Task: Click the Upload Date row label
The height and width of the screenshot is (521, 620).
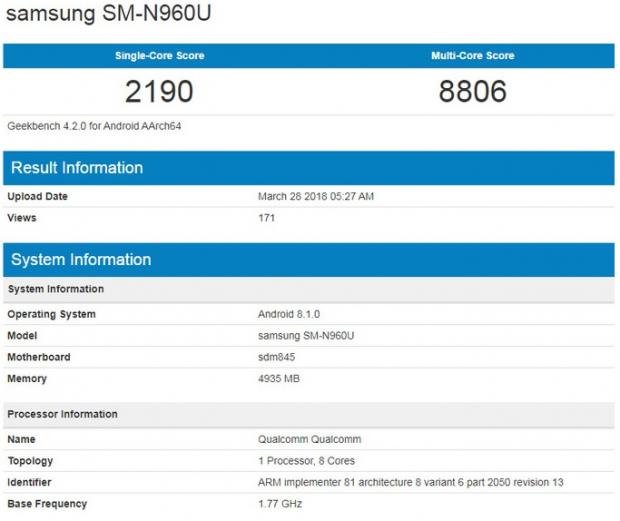Action: [x=38, y=196]
